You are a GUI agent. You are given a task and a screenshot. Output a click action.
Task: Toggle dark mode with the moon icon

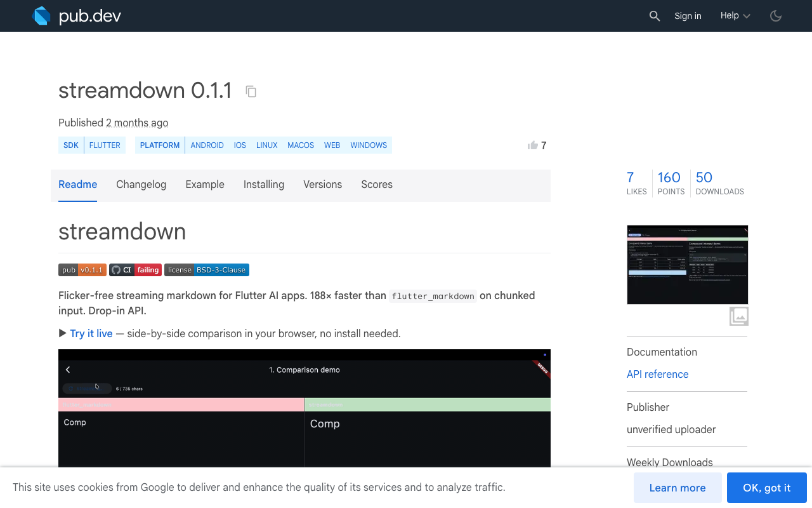[x=776, y=16]
